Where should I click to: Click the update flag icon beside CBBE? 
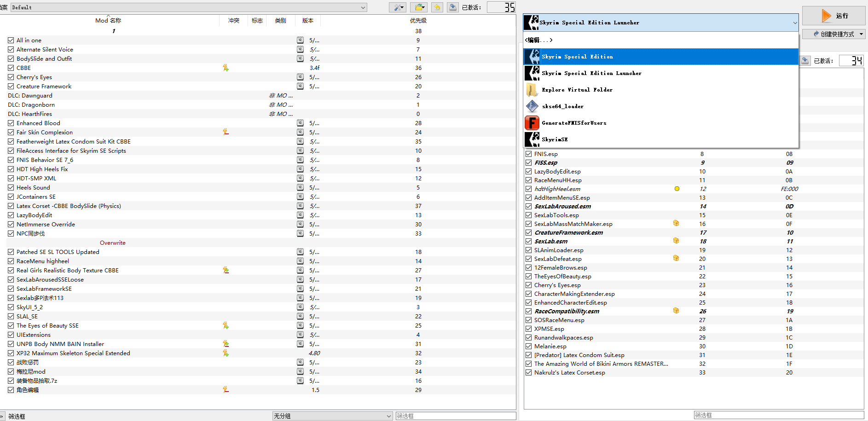tap(226, 68)
